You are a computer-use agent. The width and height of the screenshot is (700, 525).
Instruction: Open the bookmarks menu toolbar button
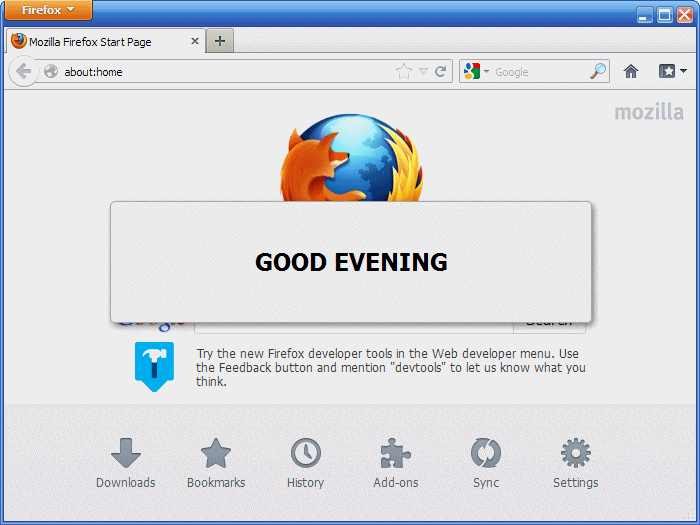[672, 71]
